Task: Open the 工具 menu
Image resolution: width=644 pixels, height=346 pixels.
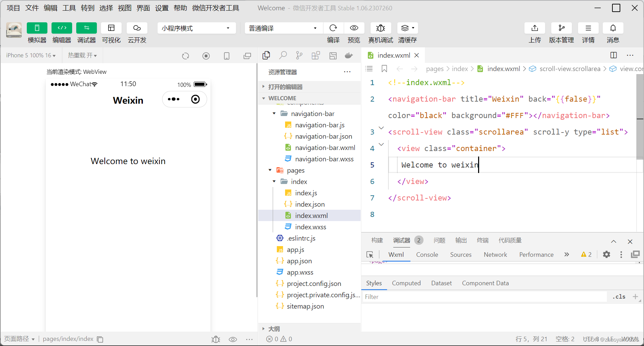Action: click(69, 8)
